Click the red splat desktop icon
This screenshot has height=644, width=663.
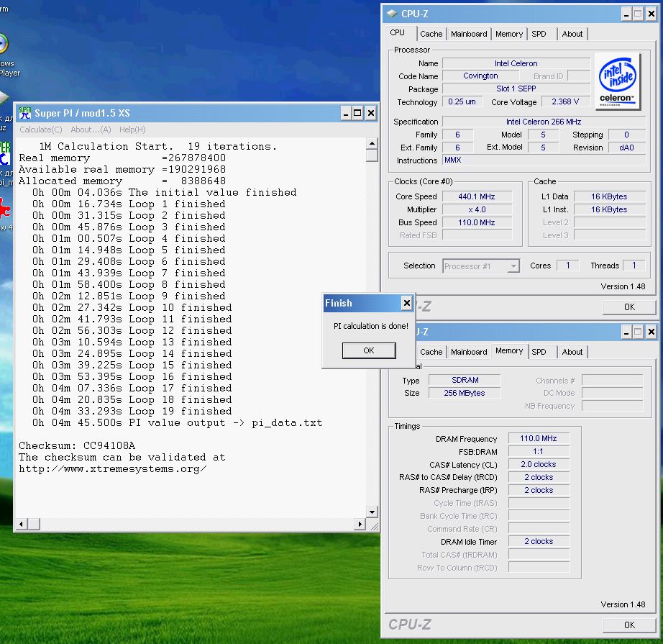[x=4, y=209]
